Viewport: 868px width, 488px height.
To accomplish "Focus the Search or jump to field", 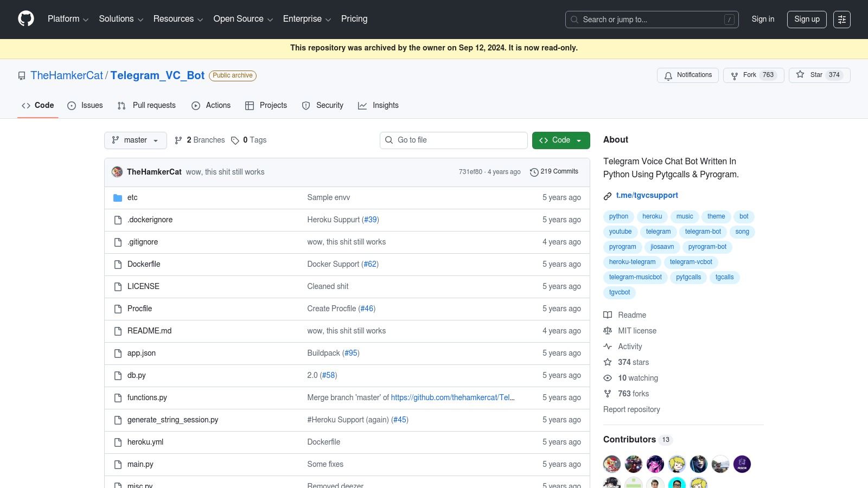I will click(x=652, y=20).
